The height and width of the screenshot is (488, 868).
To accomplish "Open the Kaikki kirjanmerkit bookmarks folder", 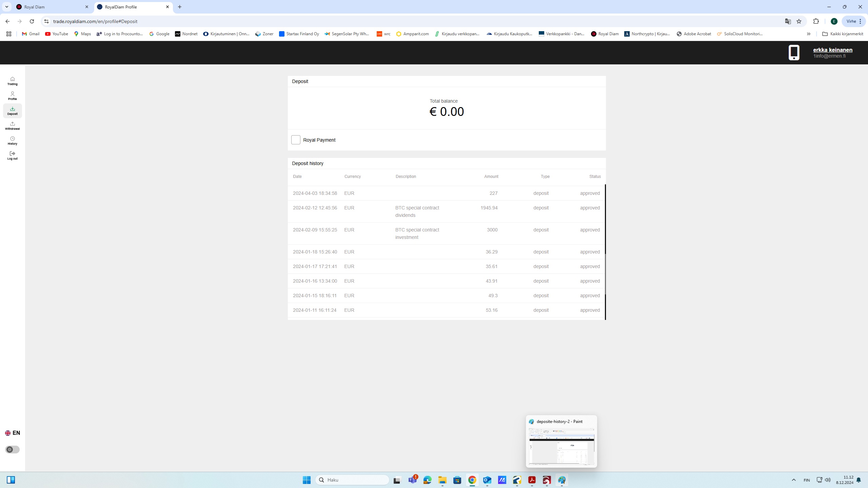I will click(x=842, y=34).
